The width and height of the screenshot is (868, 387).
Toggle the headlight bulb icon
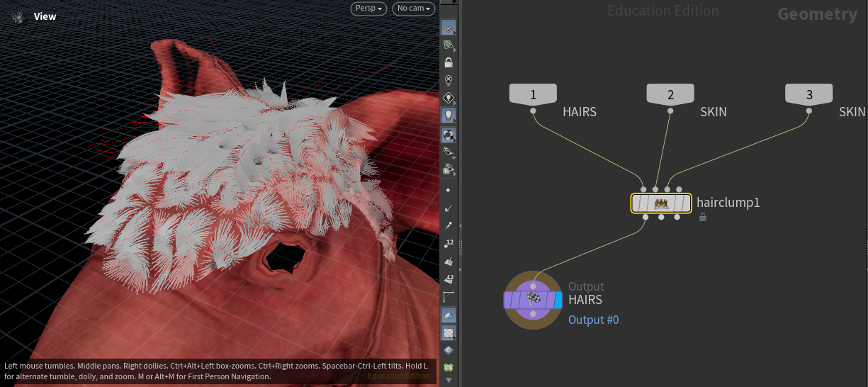449,115
